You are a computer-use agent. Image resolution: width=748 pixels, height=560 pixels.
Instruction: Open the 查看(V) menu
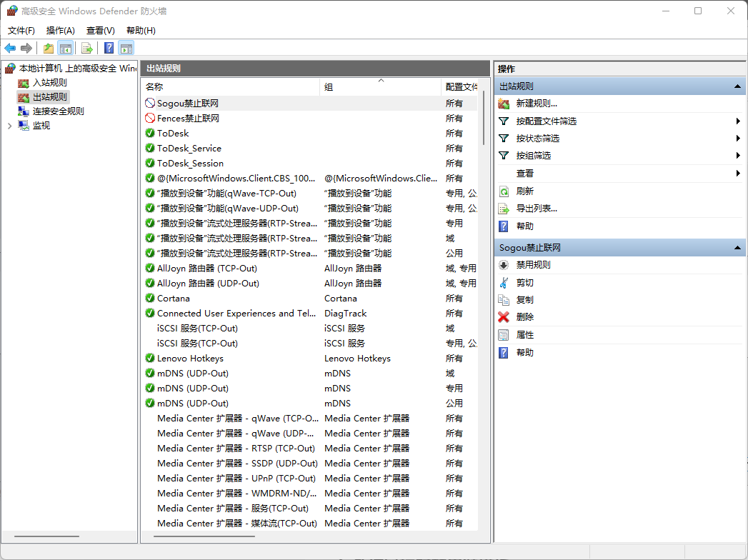coord(101,31)
